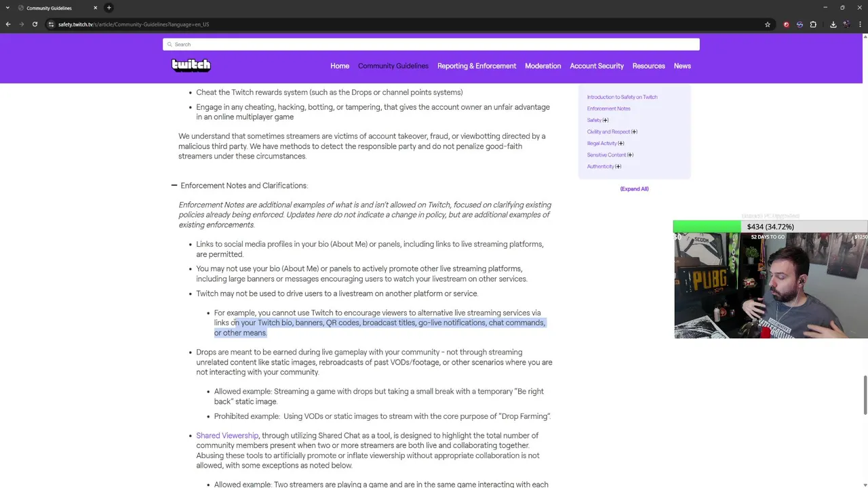
Task: Expand Authenticity plus icon
Action: coord(618,166)
